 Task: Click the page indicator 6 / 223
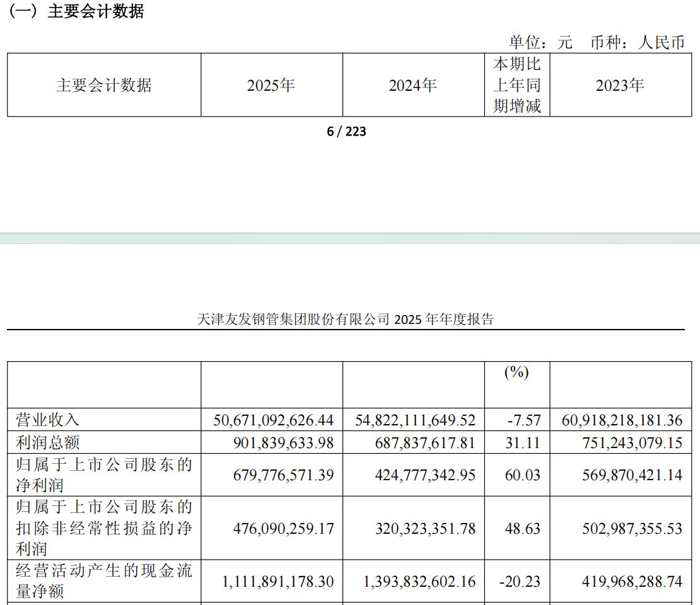coord(346,131)
